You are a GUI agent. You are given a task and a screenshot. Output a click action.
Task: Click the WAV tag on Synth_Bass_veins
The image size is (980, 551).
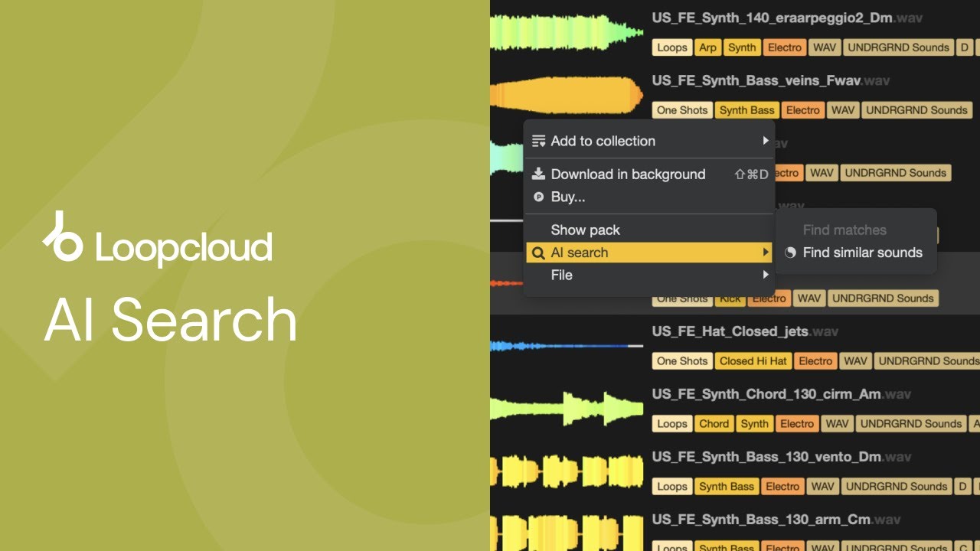843,110
